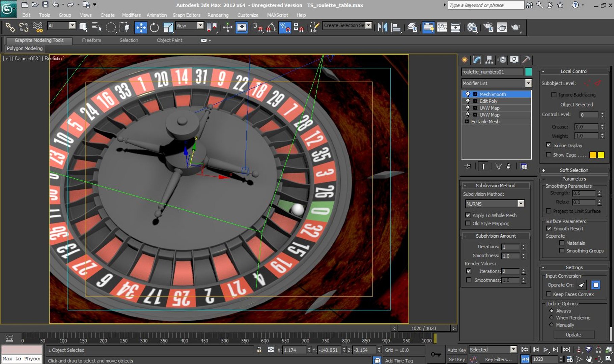This screenshot has width=614, height=364.
Task: Enable the Show Cage checkbox
Action: tap(549, 155)
